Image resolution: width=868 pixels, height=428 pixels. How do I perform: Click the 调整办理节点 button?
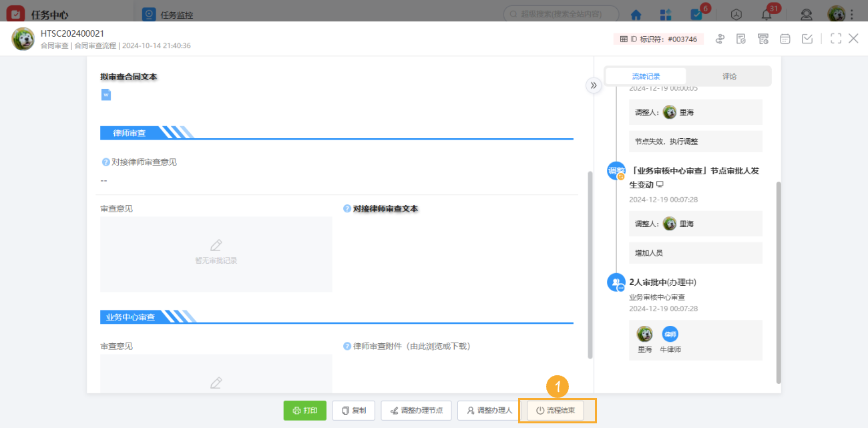[x=416, y=410]
